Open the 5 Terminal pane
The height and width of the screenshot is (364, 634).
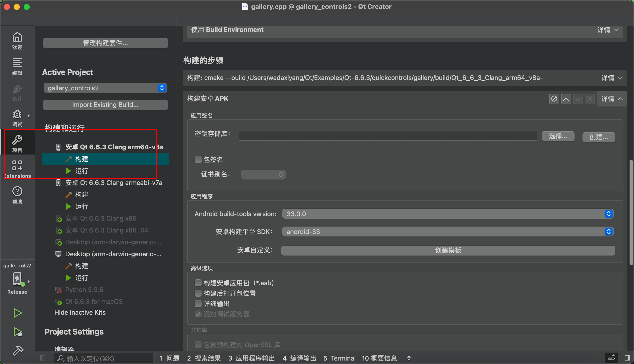pyautogui.click(x=339, y=358)
